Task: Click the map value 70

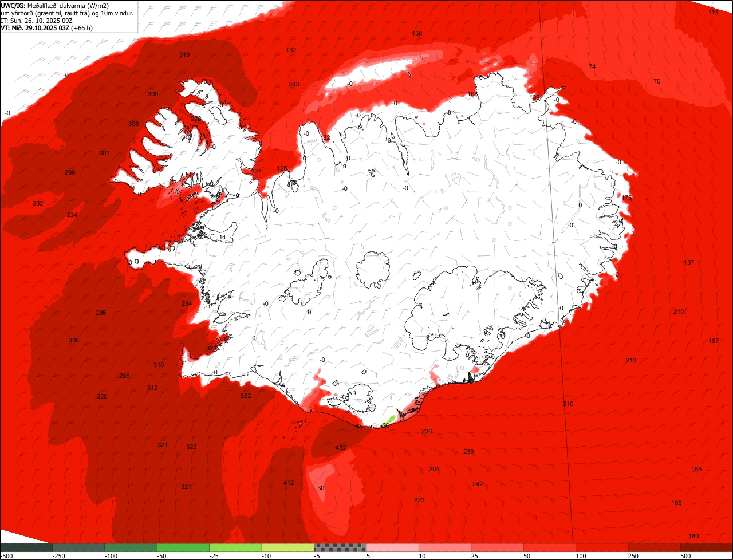Action: [x=657, y=82]
